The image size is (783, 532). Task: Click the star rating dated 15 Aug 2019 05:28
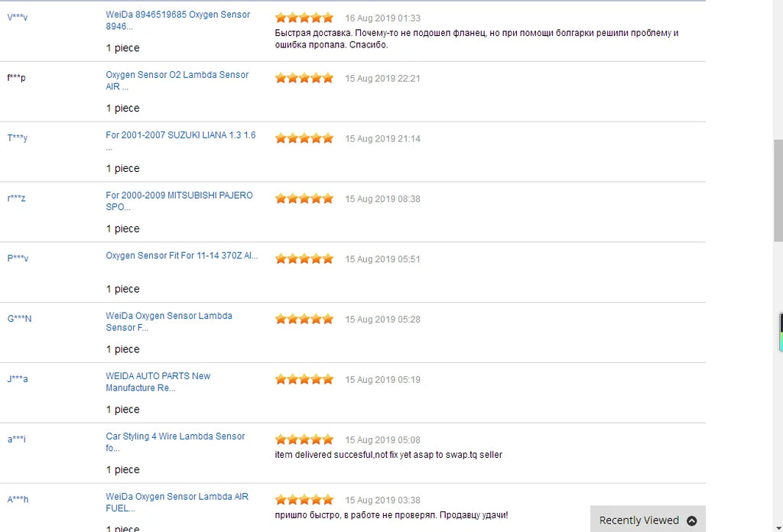[304, 319]
